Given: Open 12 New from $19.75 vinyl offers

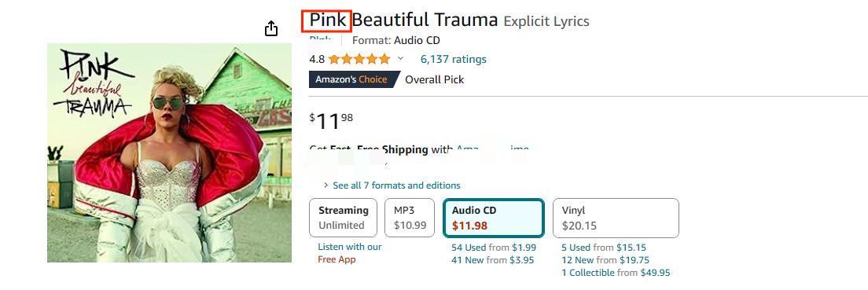Looking at the screenshot, I should pos(605,259).
